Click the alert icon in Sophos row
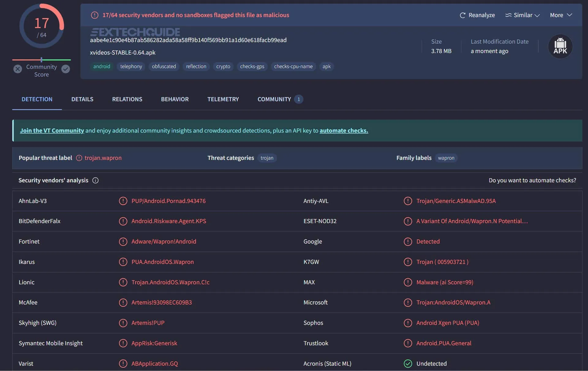The width and height of the screenshot is (588, 371). (408, 323)
